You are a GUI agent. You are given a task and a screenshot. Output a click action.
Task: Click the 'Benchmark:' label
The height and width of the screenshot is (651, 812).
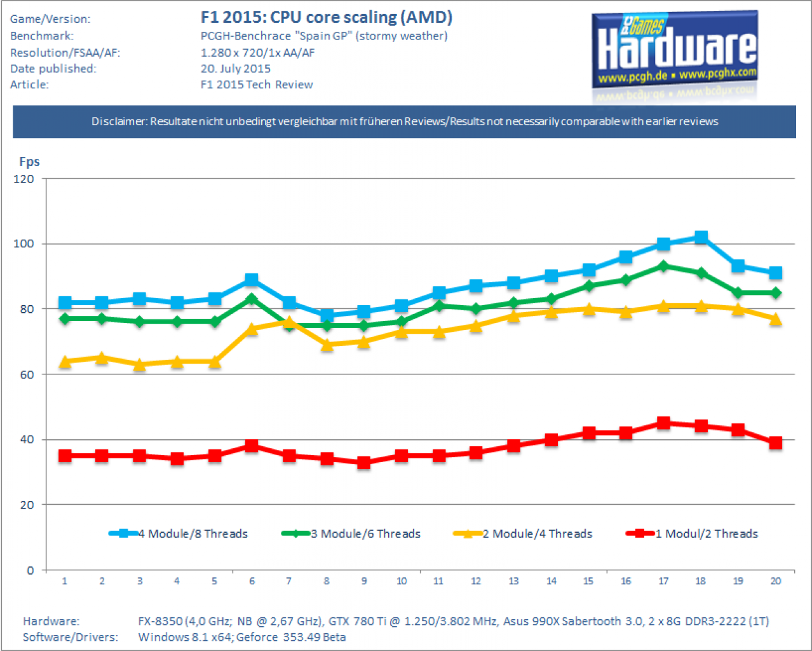pos(42,36)
